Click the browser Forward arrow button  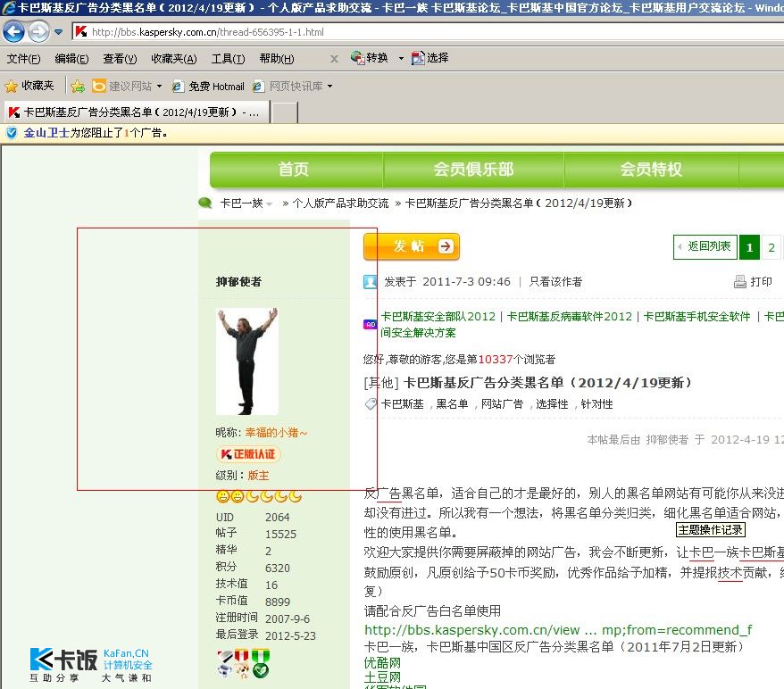click(x=38, y=32)
